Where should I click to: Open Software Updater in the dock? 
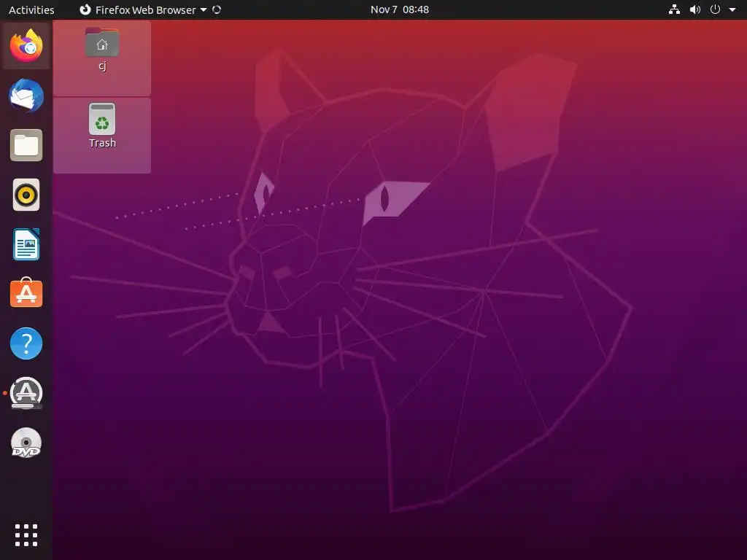(26, 393)
